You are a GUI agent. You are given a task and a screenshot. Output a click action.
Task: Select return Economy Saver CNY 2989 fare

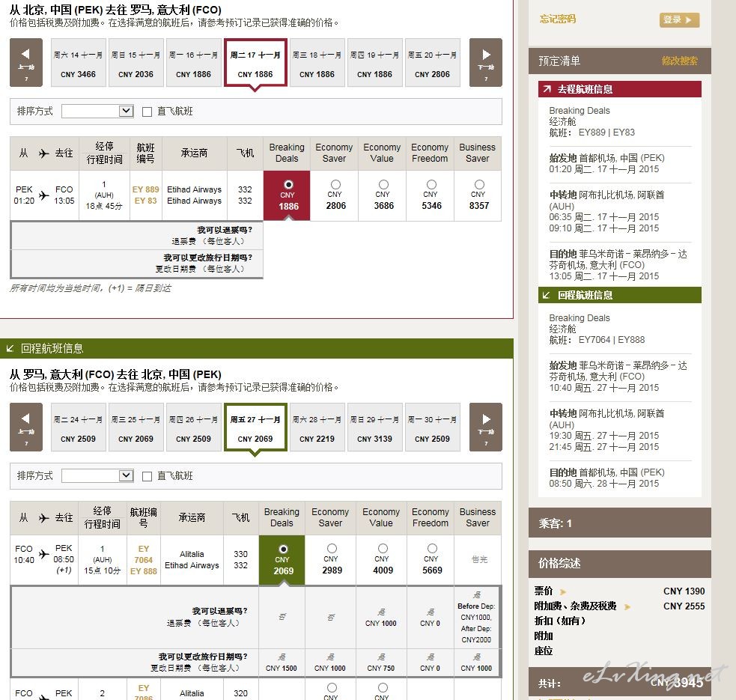pyautogui.click(x=332, y=548)
